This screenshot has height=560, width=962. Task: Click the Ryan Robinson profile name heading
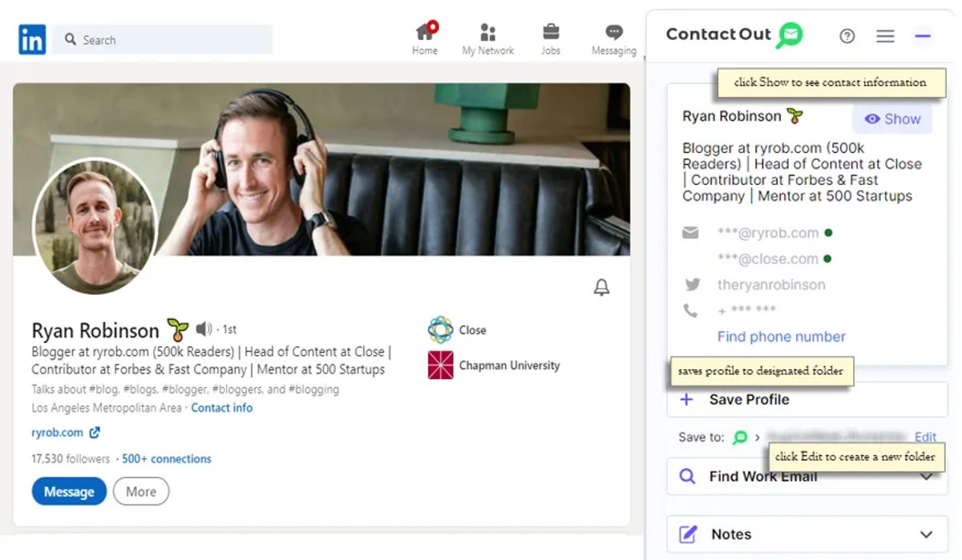[x=95, y=330]
